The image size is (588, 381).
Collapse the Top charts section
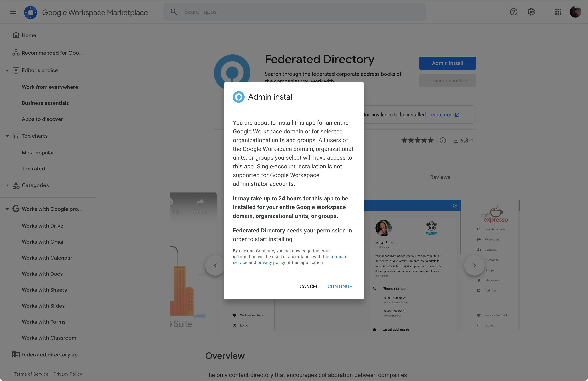(7, 136)
